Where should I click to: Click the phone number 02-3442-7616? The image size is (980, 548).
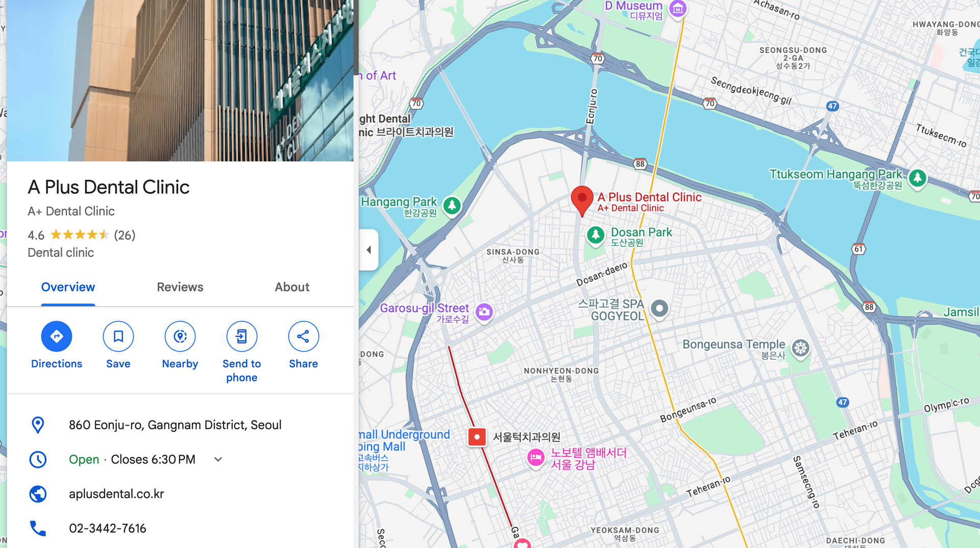point(108,528)
